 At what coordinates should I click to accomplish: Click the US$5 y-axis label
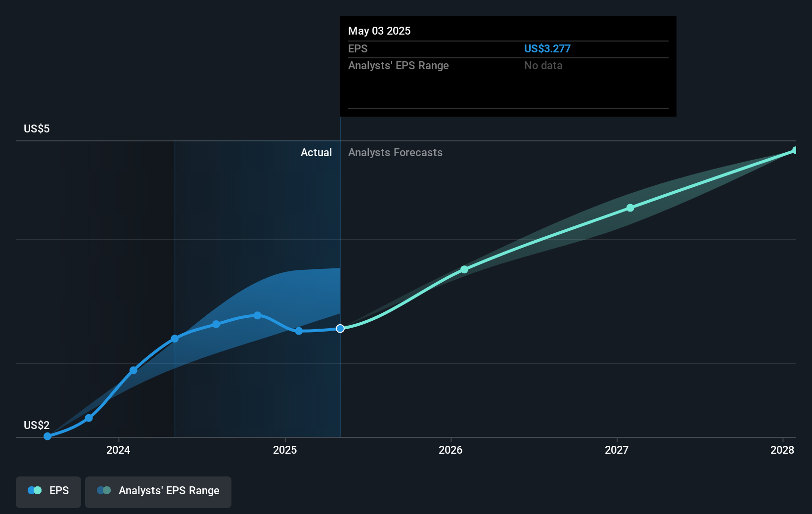click(x=37, y=129)
